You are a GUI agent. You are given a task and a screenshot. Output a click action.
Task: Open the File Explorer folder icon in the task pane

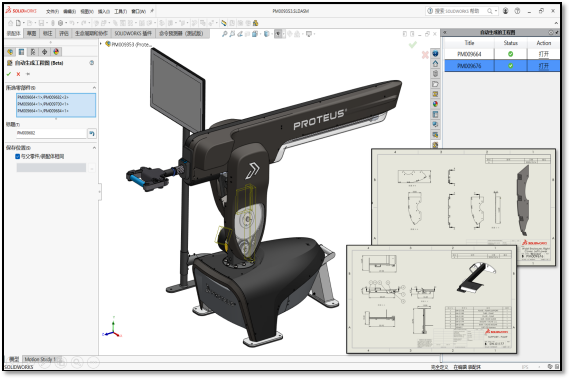[435, 84]
